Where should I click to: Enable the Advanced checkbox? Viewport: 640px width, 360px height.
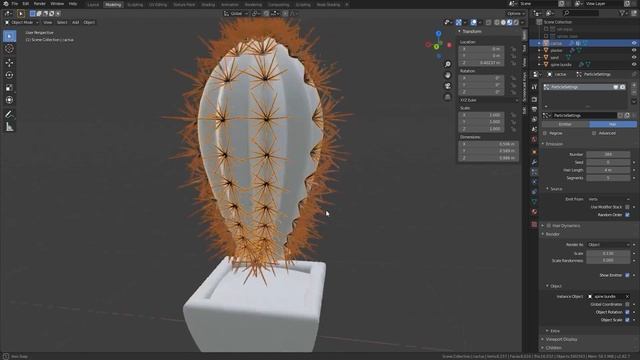coord(594,133)
